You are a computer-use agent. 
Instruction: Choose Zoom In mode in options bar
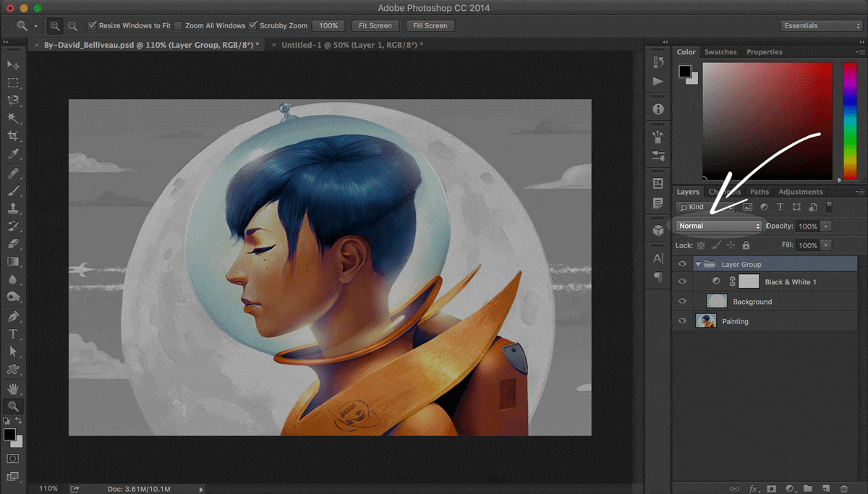[55, 26]
